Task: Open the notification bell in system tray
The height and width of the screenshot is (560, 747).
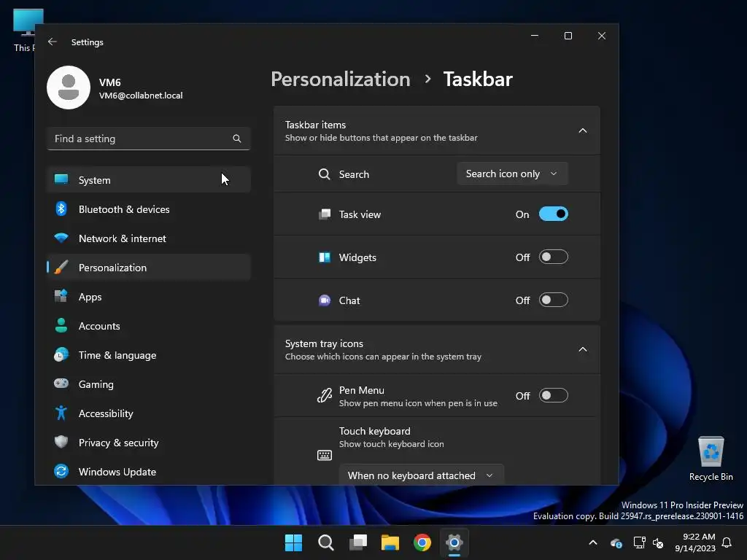Action: point(727,542)
